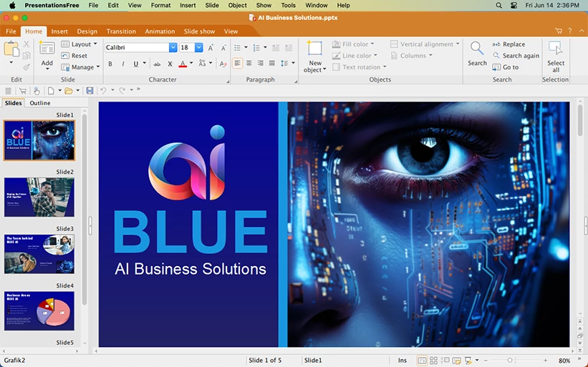The width and height of the screenshot is (588, 367).
Task: Expand the font size 18 dropdown
Action: (199, 48)
